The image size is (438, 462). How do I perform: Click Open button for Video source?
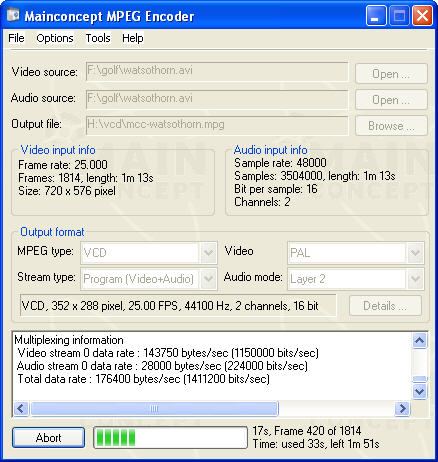(391, 74)
